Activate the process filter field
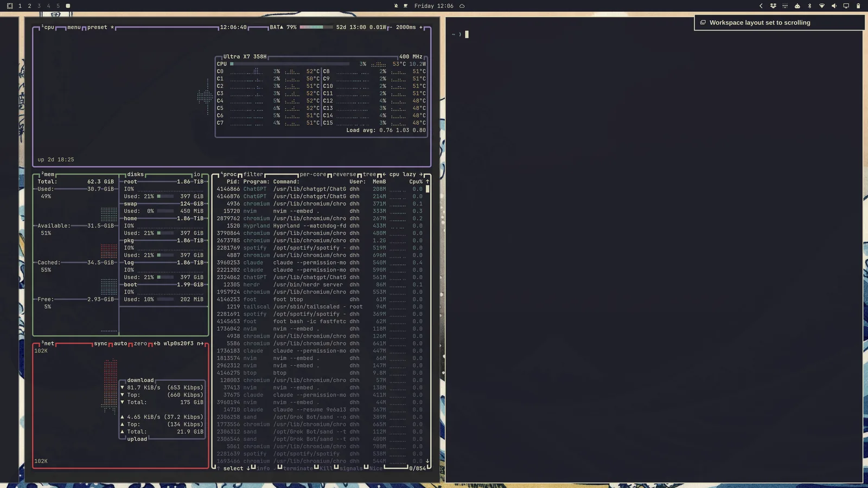868x488 pixels. [x=253, y=175]
